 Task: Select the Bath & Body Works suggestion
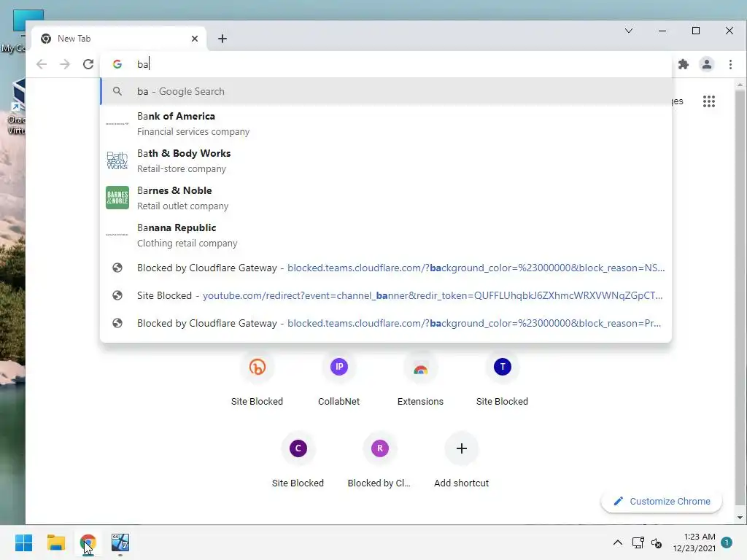(386, 161)
